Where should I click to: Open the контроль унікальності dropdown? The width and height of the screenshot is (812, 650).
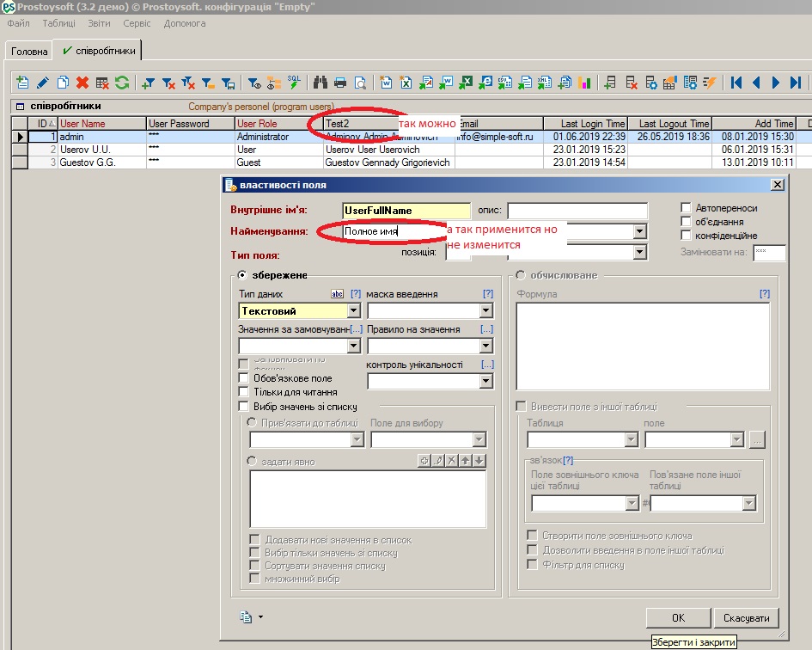coord(486,381)
